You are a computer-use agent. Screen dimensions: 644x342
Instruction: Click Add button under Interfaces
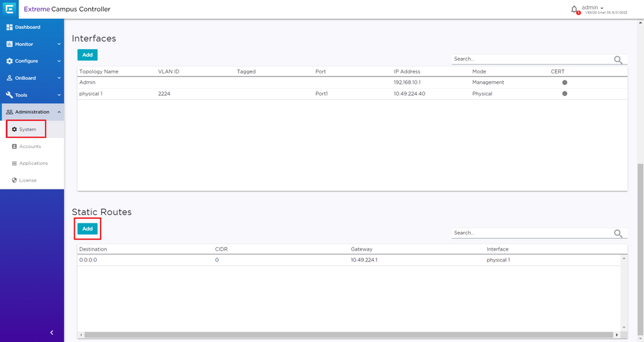pos(87,55)
